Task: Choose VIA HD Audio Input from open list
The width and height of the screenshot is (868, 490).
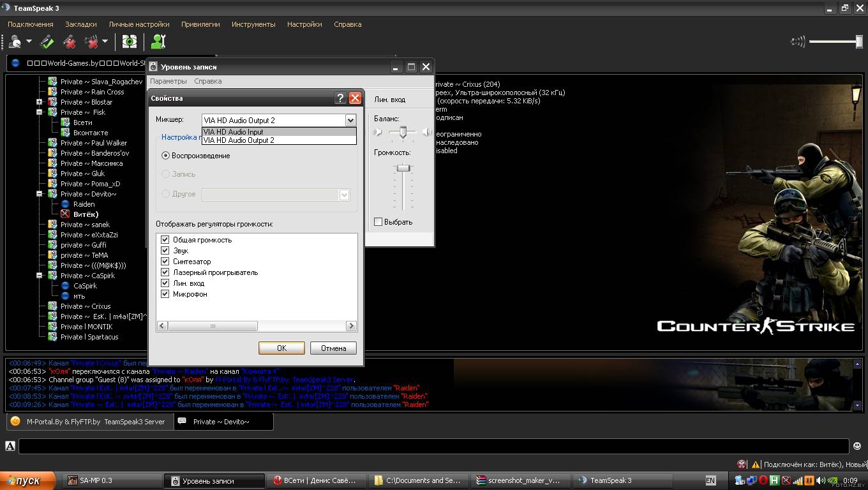Action: click(279, 132)
